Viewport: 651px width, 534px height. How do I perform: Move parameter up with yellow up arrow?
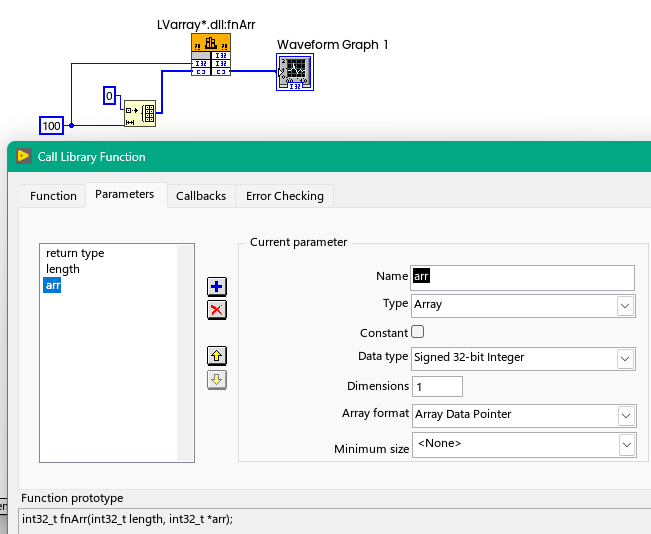pyautogui.click(x=217, y=356)
